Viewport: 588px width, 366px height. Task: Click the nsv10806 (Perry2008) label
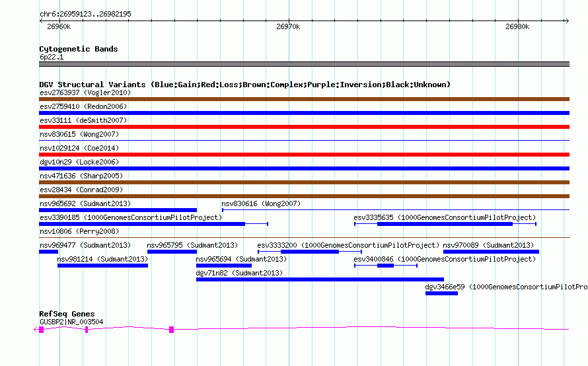(x=79, y=231)
